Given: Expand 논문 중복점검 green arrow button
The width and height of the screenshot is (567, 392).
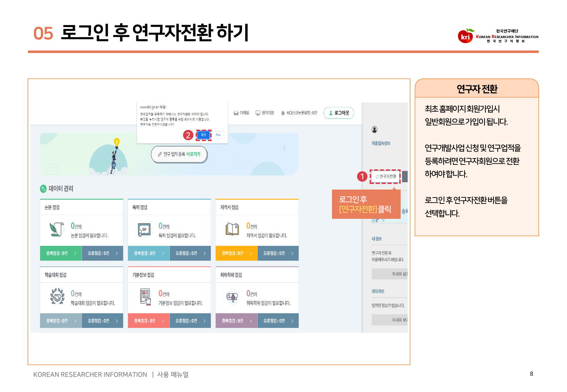Looking at the screenshot, I should tap(61, 253).
